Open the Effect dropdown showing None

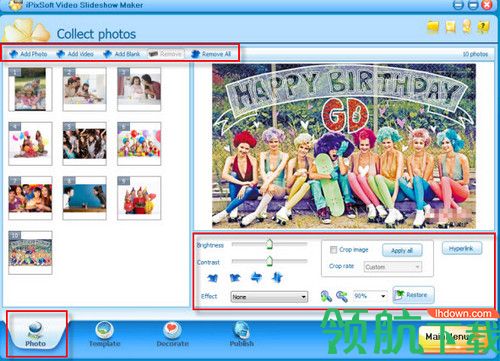tap(269, 297)
